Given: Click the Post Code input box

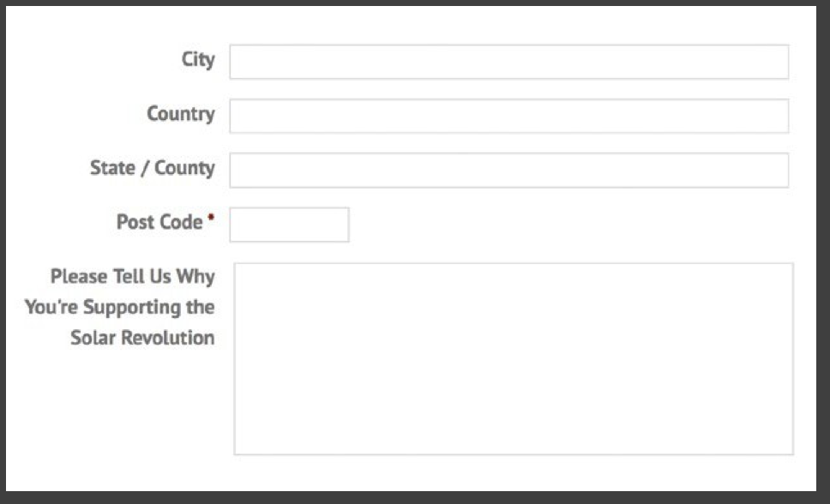Looking at the screenshot, I should pyautogui.click(x=289, y=225).
